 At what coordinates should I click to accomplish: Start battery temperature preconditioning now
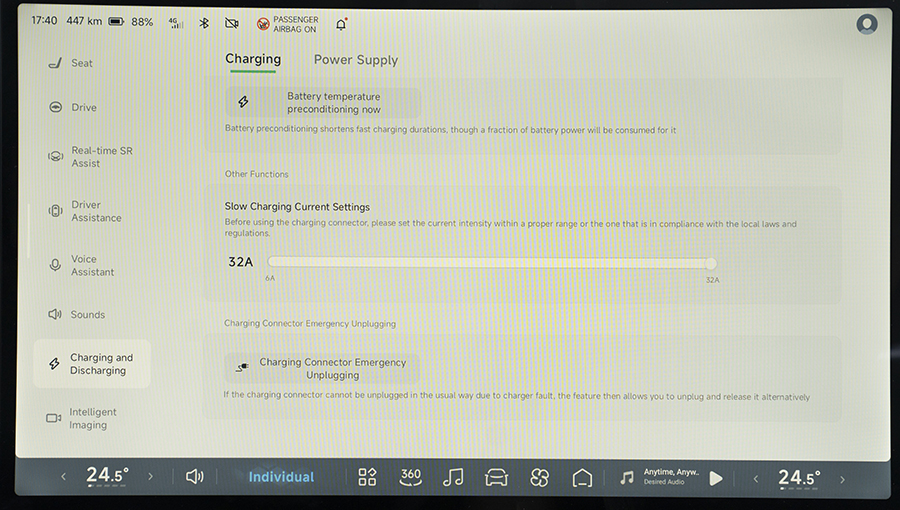point(323,103)
